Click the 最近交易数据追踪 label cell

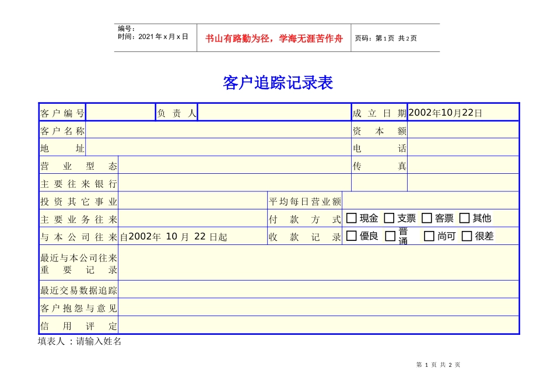(79, 290)
